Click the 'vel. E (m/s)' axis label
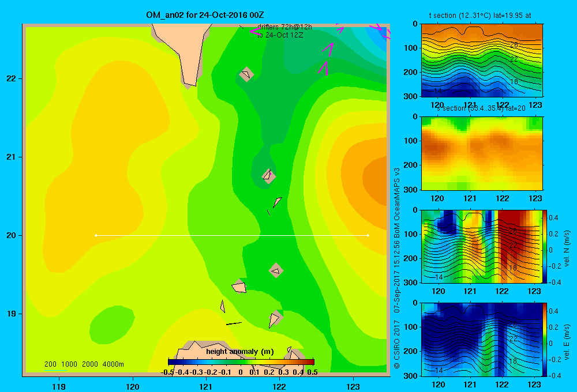Viewport: 577px width, 392px height. [567, 342]
